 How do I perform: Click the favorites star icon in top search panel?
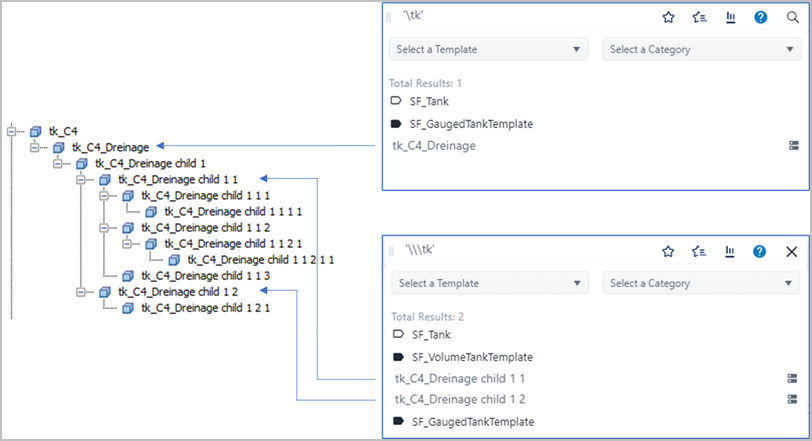[669, 17]
